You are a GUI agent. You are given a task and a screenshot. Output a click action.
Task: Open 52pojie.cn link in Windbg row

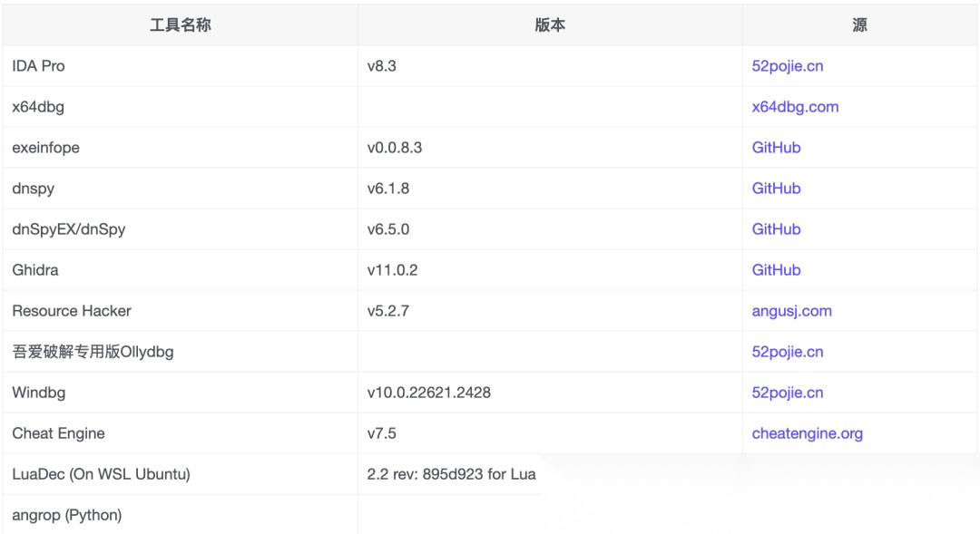(787, 393)
